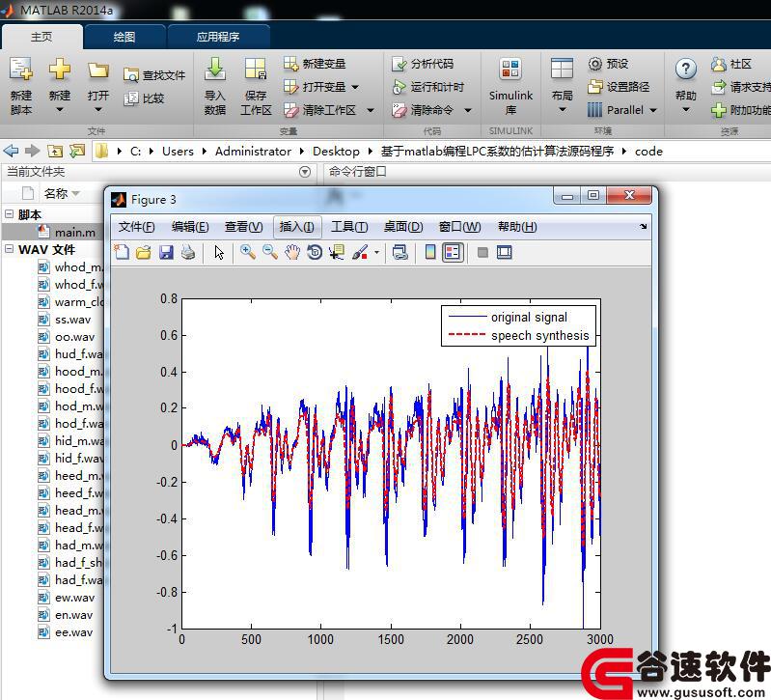771x700 pixels.
Task: Toggle Zoom In tool in figure toolbar
Action: pos(247,252)
